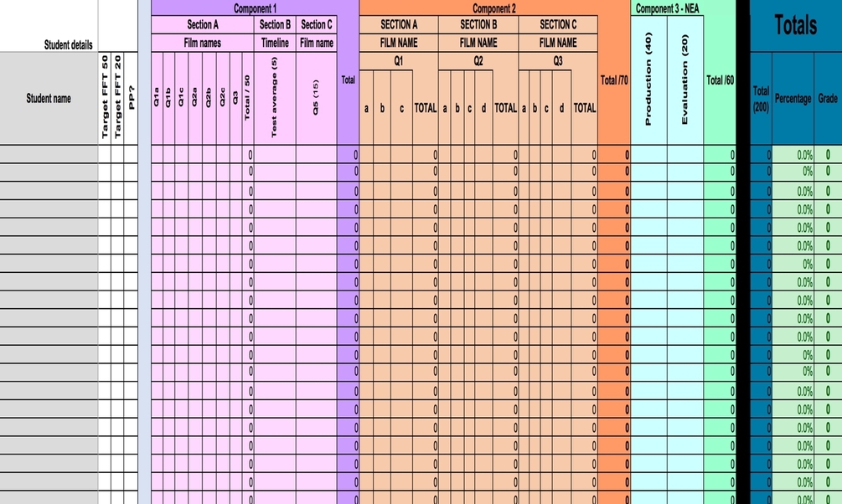Click the 'Q1a' column header
Screen dimensions: 842x504
point(157,98)
